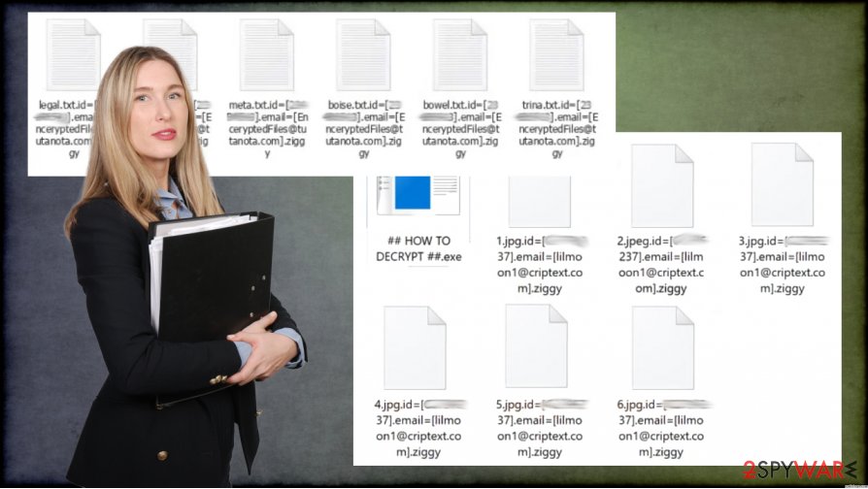The width and height of the screenshot is (868, 489).
Task: Select the legal.txt encrypted file icon
Action: [x=74, y=54]
